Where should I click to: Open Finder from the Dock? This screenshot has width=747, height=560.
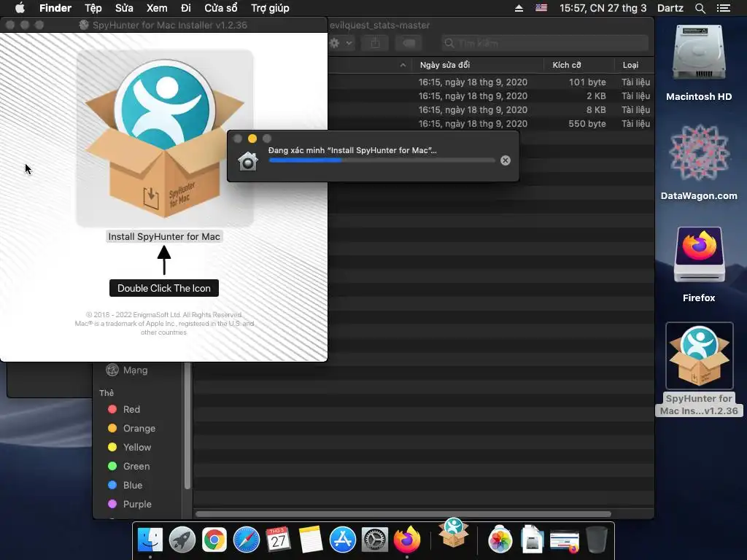150,540
